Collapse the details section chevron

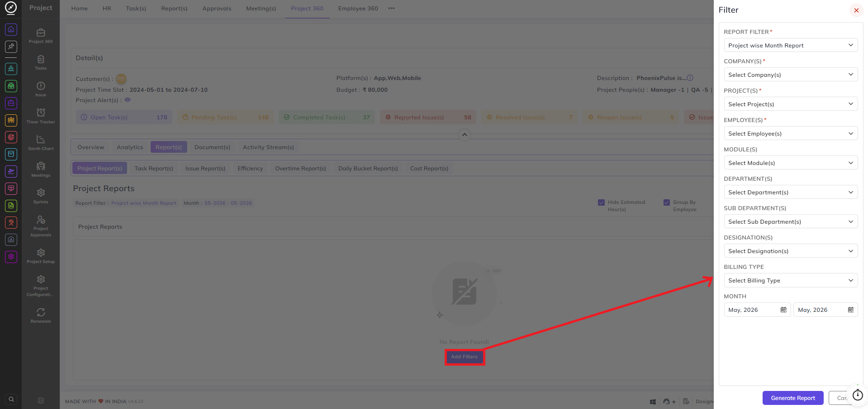[x=464, y=135]
